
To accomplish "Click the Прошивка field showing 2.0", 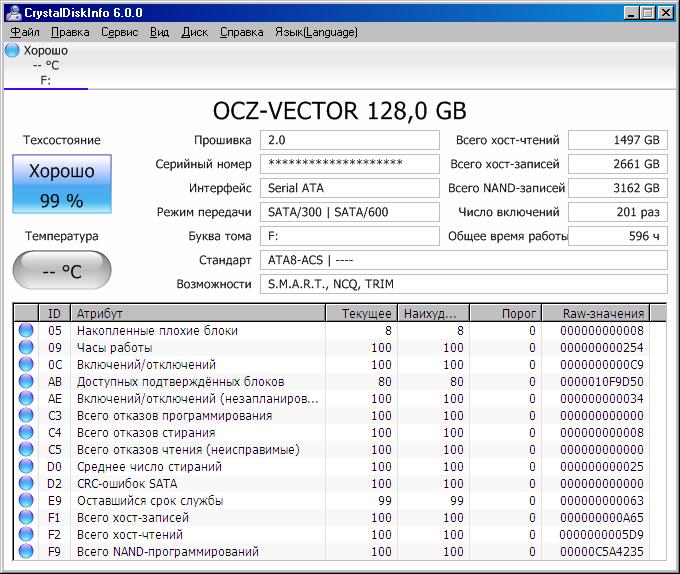I will [350, 140].
